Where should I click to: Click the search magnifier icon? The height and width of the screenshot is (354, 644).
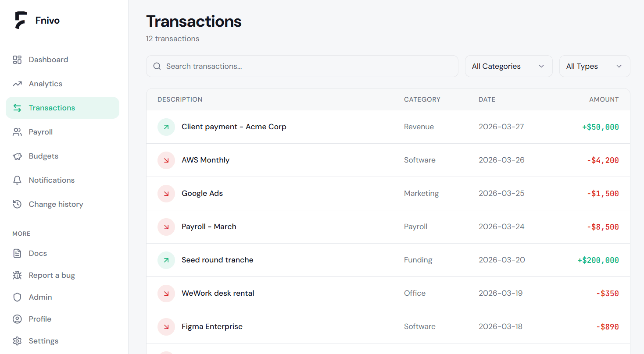click(157, 66)
